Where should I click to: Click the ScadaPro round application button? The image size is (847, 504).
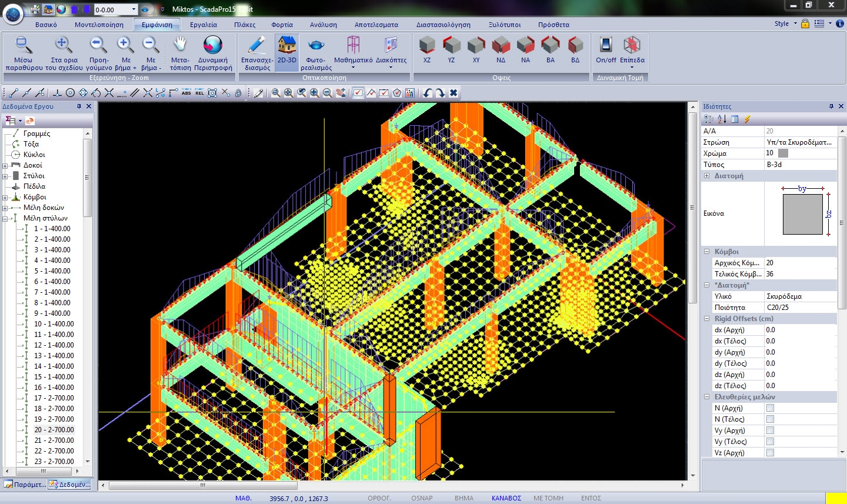pos(13,13)
